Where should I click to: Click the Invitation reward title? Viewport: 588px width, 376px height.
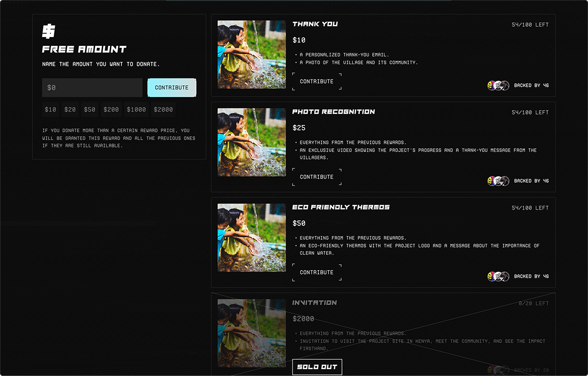point(314,303)
